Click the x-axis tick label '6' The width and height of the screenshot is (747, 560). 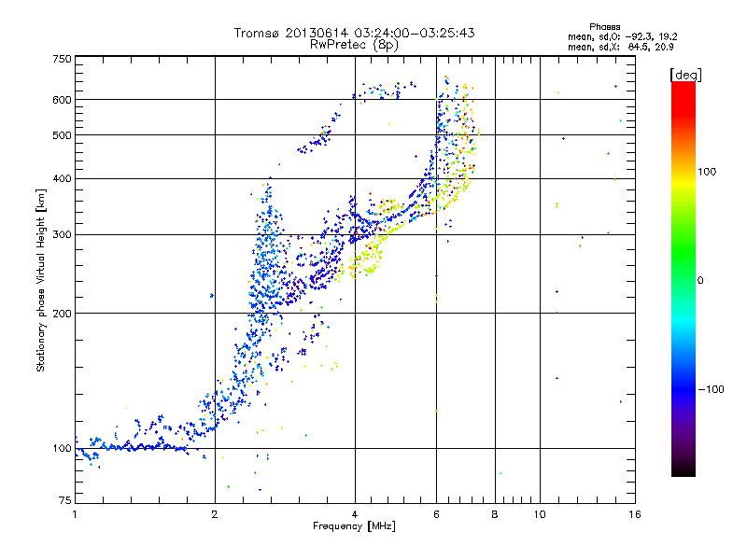[x=436, y=514]
